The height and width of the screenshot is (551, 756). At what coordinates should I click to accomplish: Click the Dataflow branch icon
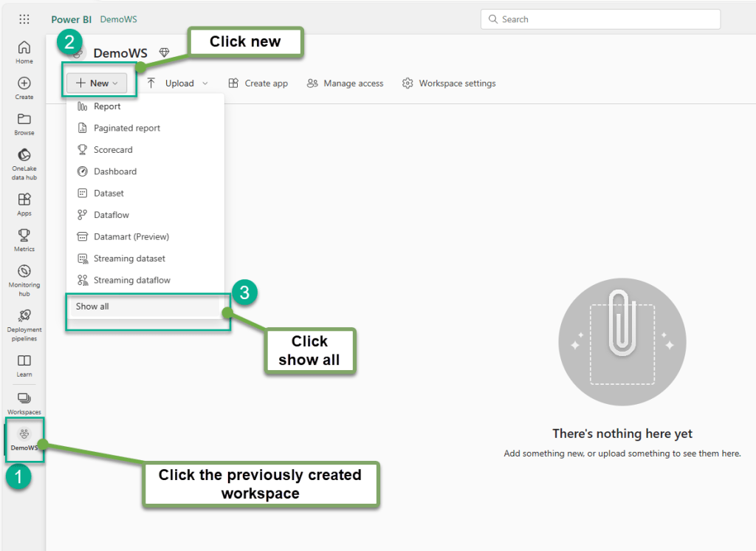(83, 215)
